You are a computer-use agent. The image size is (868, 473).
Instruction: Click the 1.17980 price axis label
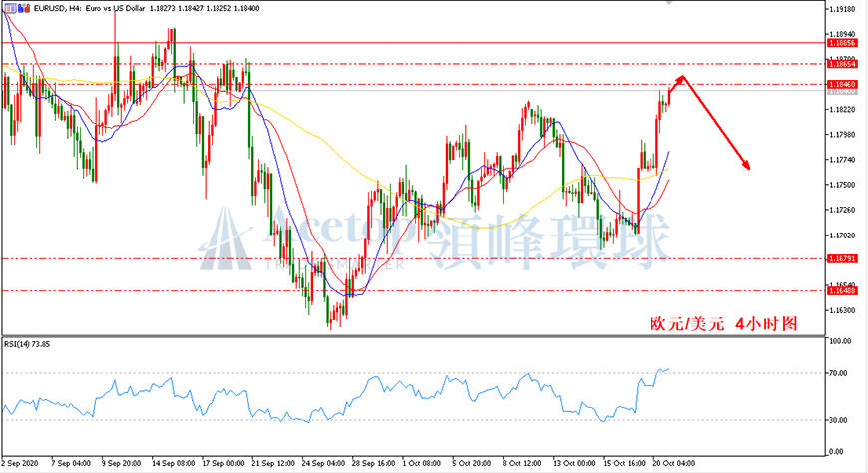coord(842,134)
